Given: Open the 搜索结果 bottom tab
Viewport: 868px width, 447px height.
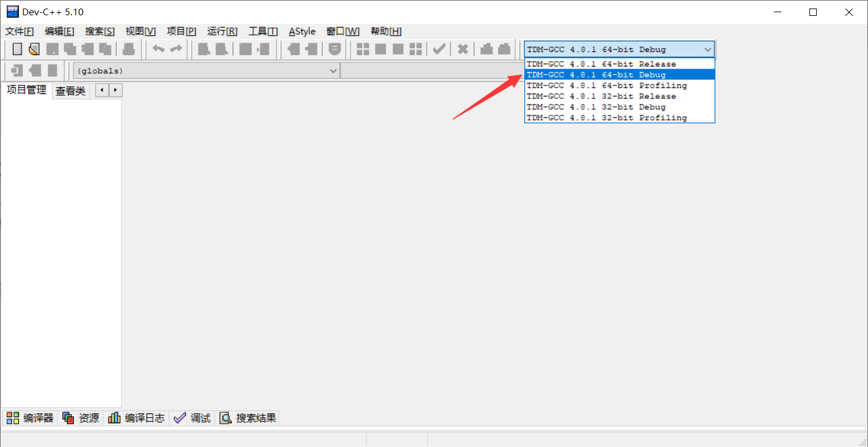Looking at the screenshot, I should coord(248,418).
